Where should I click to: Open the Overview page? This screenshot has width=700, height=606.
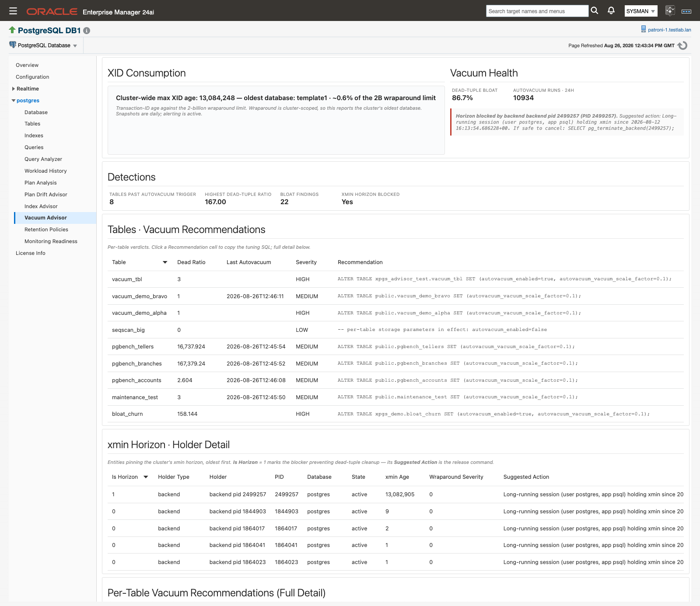click(27, 65)
